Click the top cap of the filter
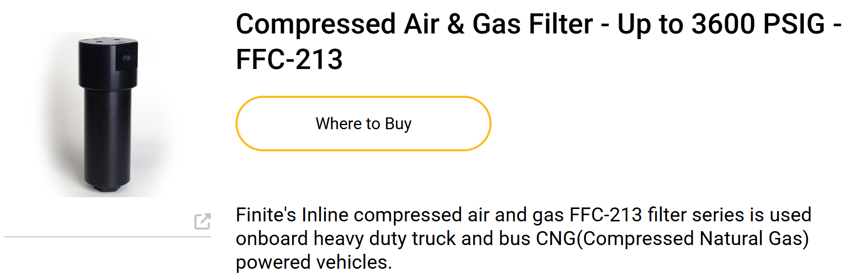 [x=107, y=42]
